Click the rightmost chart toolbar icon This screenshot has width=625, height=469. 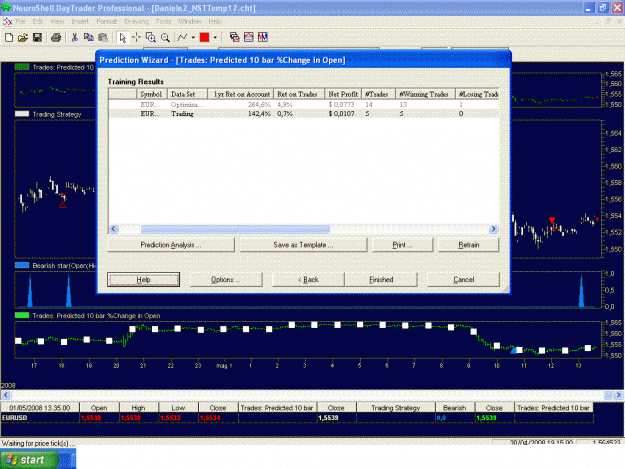263,37
